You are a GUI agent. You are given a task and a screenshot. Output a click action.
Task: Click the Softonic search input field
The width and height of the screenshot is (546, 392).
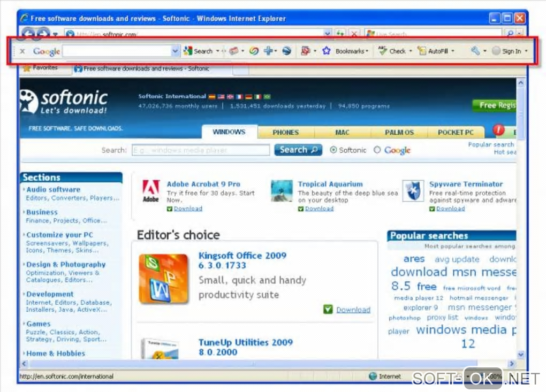tap(201, 150)
